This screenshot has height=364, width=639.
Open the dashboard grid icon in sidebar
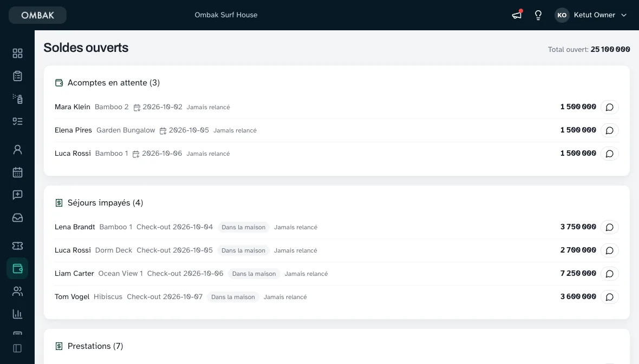17,54
